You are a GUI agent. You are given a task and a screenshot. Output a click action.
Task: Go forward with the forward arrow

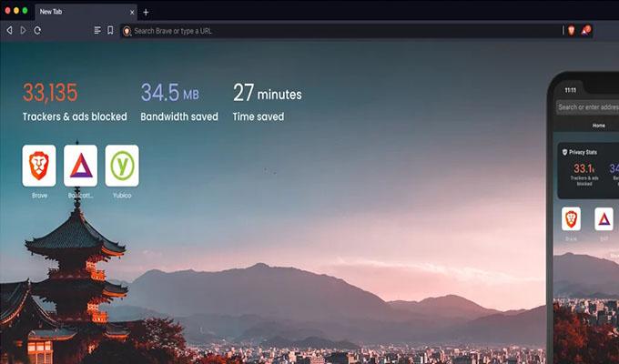tap(24, 30)
